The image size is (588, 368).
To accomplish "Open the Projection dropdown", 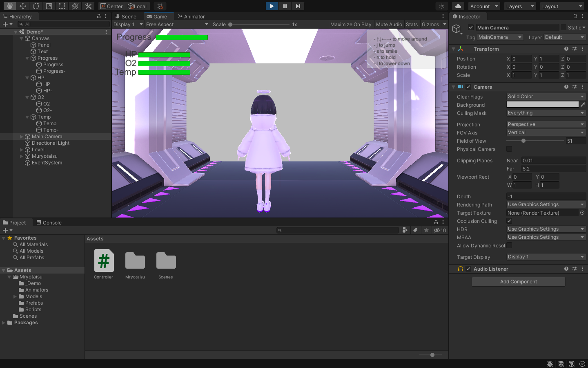I will 546,124.
